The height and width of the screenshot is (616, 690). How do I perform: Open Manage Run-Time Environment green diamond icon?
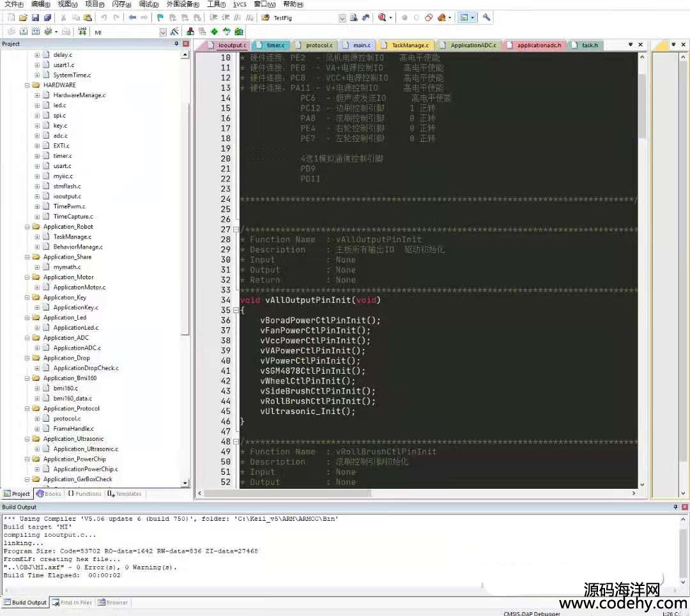tap(214, 32)
